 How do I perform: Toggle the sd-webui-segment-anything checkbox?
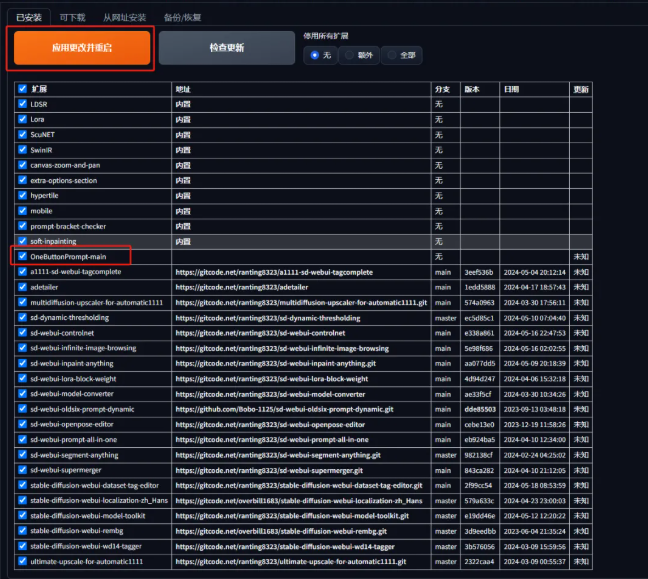[x=22, y=455]
